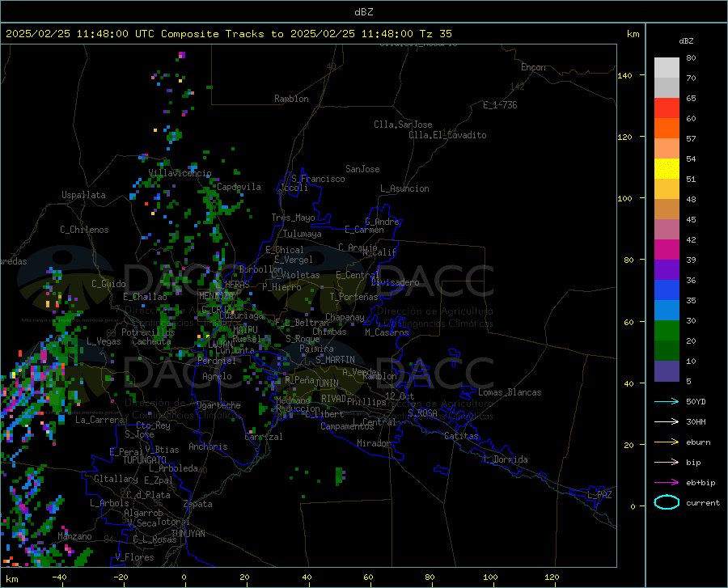This screenshot has width=728, height=588.
Task: Click the 'JUNIN' map label
Action: coord(327,383)
